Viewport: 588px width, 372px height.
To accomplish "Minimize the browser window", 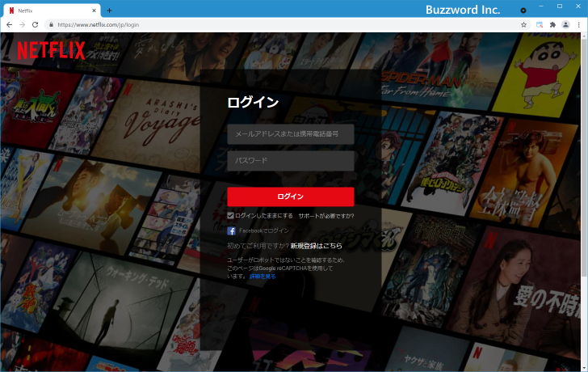I will click(x=541, y=6).
